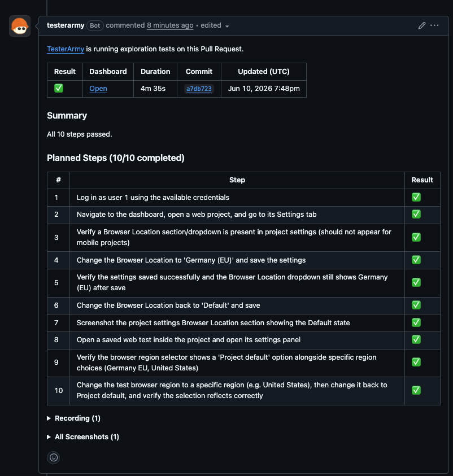Click 'Verify the settings saved successfully' step text
453x476 pixels.
point(232,283)
